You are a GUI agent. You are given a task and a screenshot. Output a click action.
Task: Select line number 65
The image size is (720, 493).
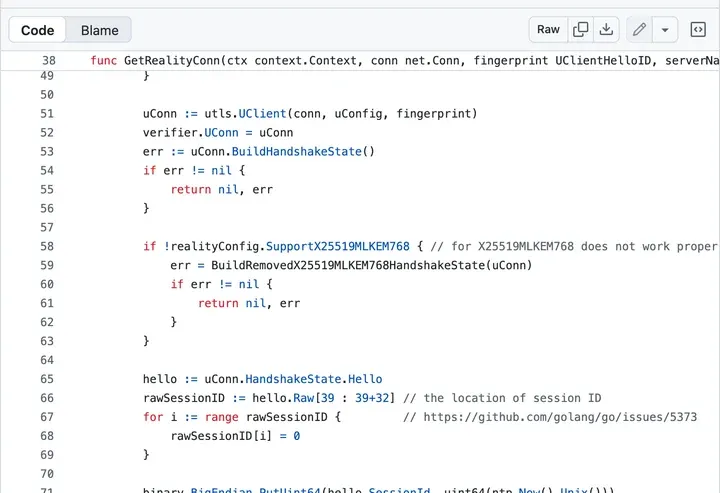tap(47, 379)
